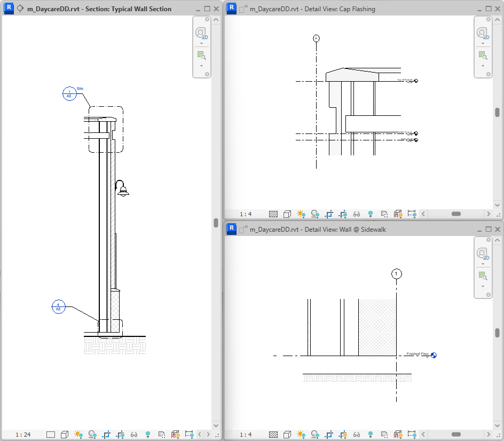Click vertical scrollbar thumb in Typical Wall Section view

(x=216, y=223)
